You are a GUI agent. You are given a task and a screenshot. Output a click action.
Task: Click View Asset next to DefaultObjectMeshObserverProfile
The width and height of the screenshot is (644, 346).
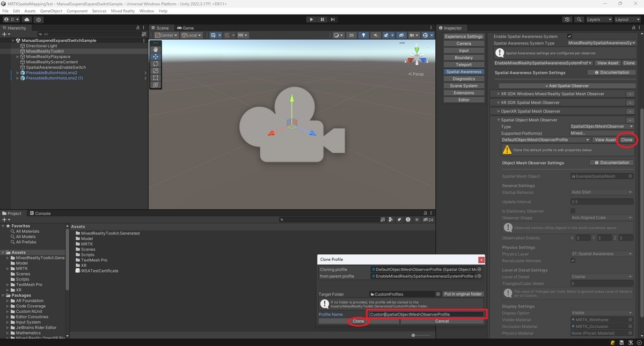click(605, 140)
